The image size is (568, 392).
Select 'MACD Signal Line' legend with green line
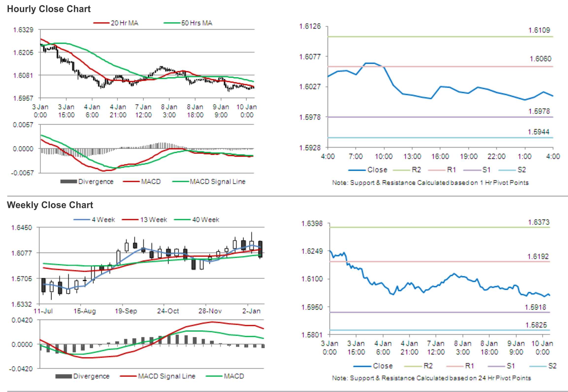point(209,182)
